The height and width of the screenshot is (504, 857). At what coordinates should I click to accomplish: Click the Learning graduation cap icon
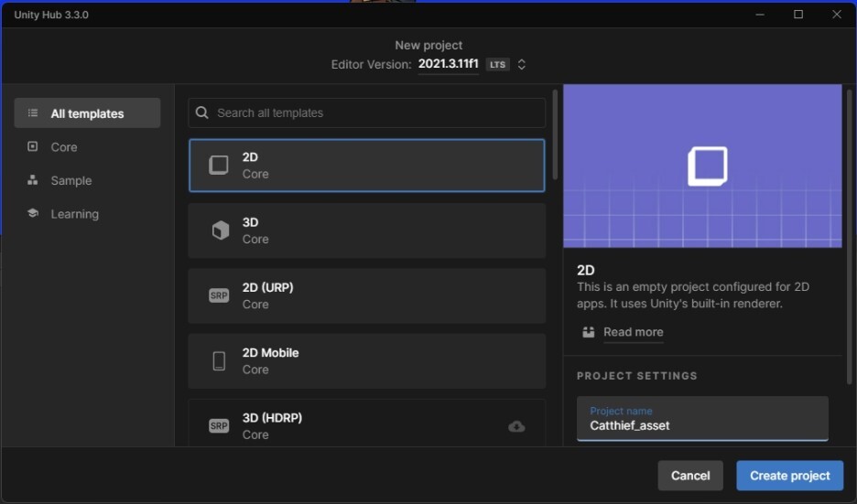33,213
